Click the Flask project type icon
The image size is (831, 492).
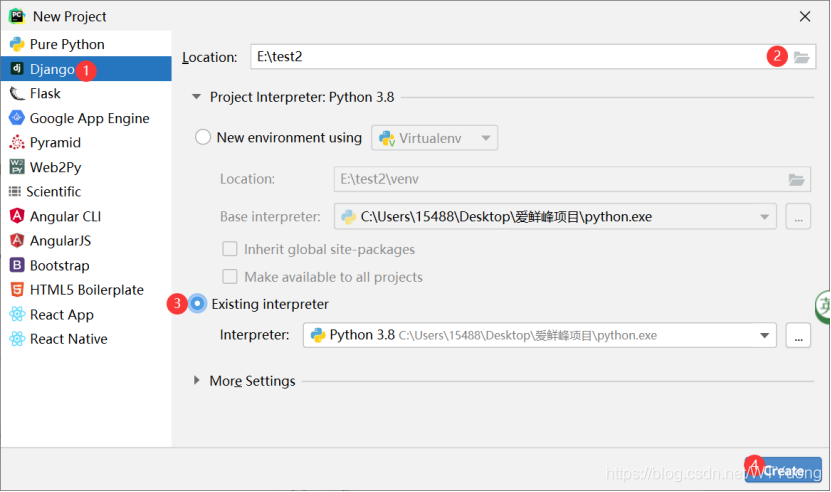click(17, 93)
